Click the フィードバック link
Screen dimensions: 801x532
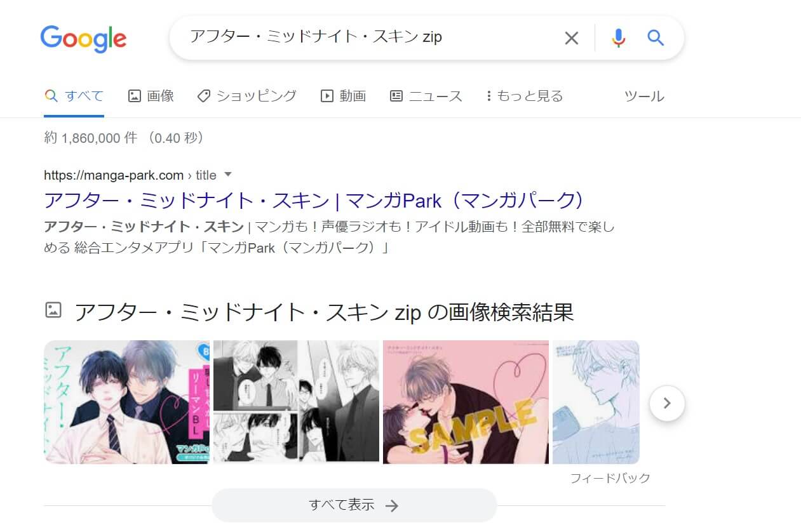click(x=610, y=478)
